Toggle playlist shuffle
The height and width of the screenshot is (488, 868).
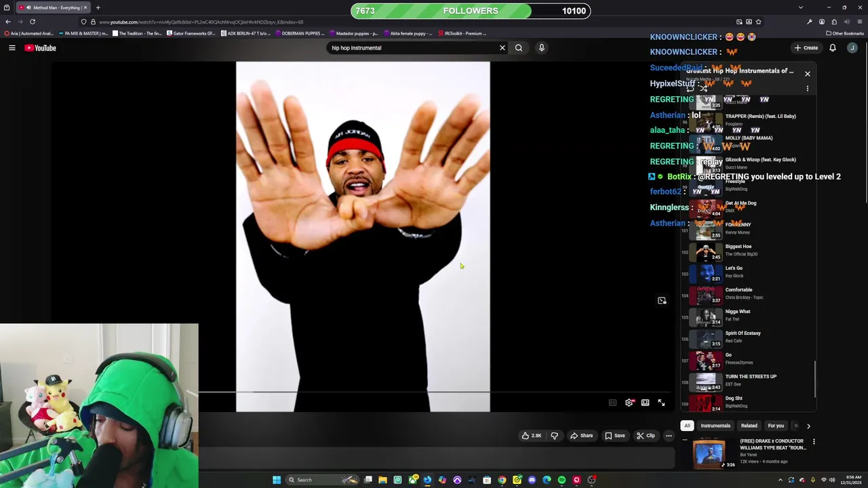[x=704, y=89]
